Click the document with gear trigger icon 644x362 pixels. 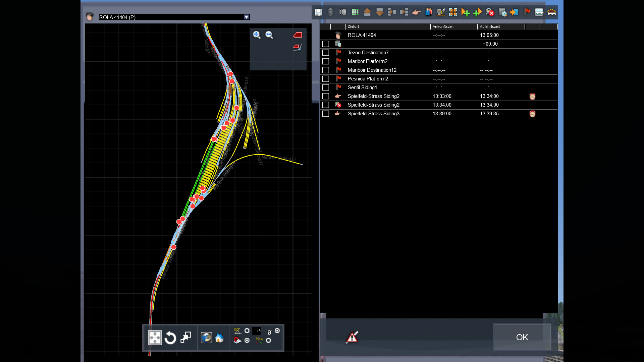pyautogui.click(x=502, y=12)
